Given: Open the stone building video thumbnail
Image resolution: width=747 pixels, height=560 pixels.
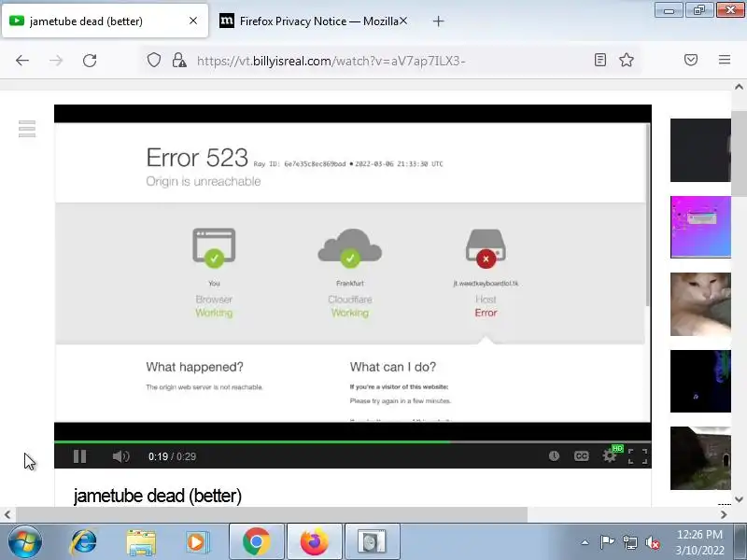Looking at the screenshot, I should [700, 458].
